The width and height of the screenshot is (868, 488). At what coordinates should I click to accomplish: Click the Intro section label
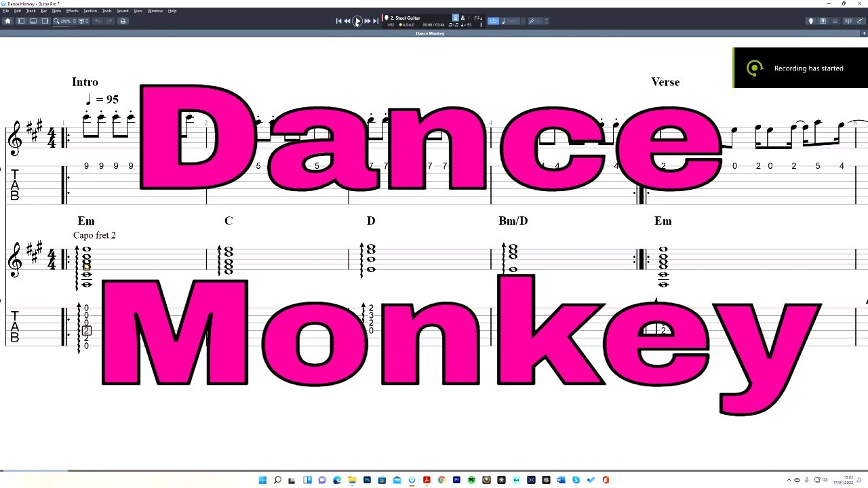coord(85,82)
